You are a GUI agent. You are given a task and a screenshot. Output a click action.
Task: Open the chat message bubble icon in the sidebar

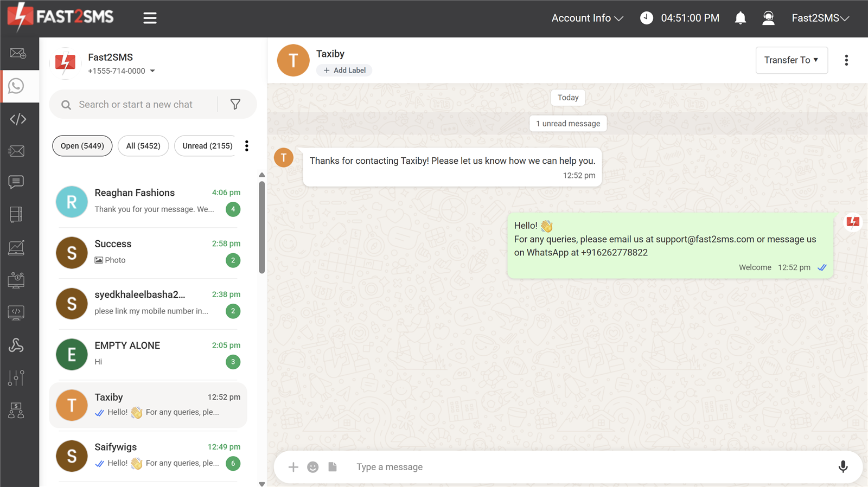[x=16, y=182]
